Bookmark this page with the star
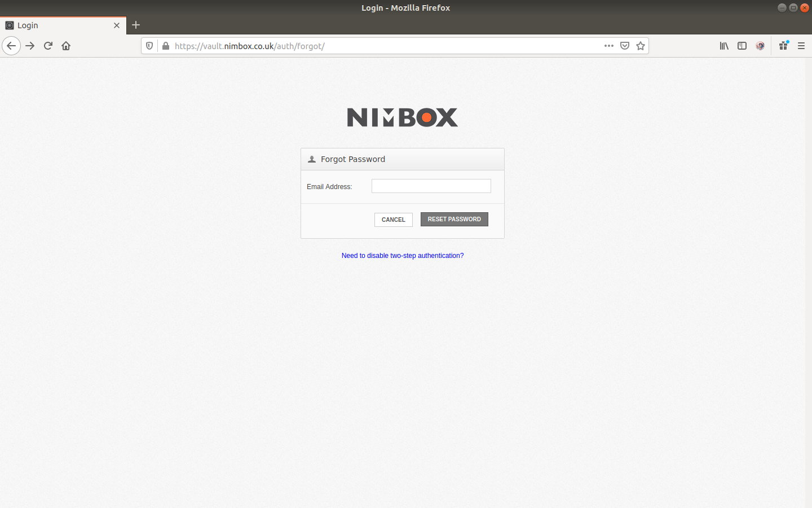The width and height of the screenshot is (812, 508). pos(641,46)
